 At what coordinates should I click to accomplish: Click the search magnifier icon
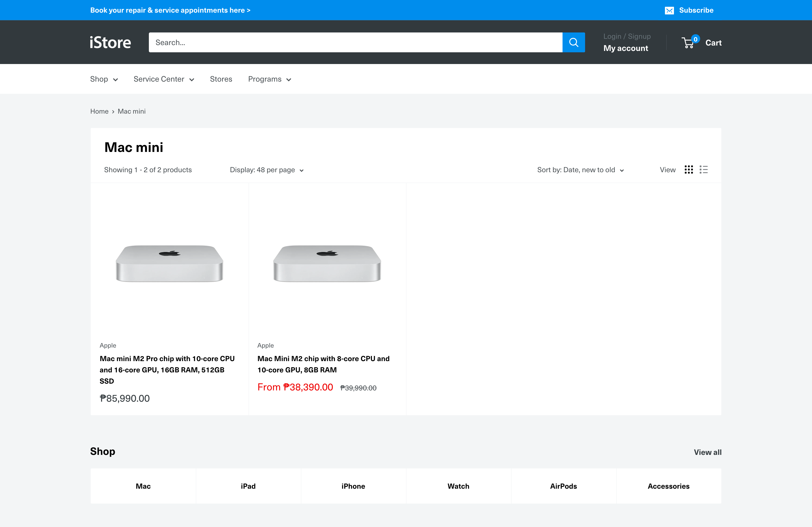574,42
